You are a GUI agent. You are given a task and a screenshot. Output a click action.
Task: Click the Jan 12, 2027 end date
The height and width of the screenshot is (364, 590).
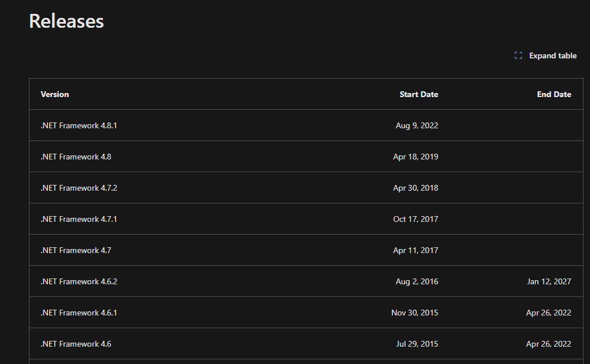coord(549,281)
